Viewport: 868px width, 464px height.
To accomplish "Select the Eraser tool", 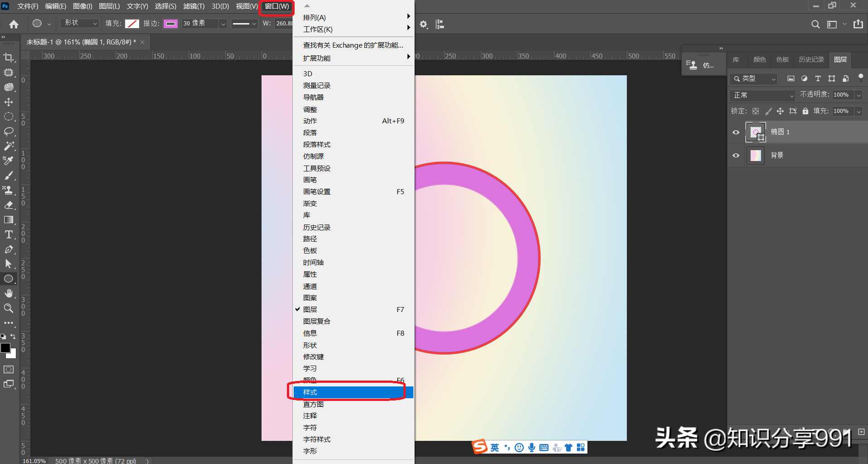I will (9, 205).
